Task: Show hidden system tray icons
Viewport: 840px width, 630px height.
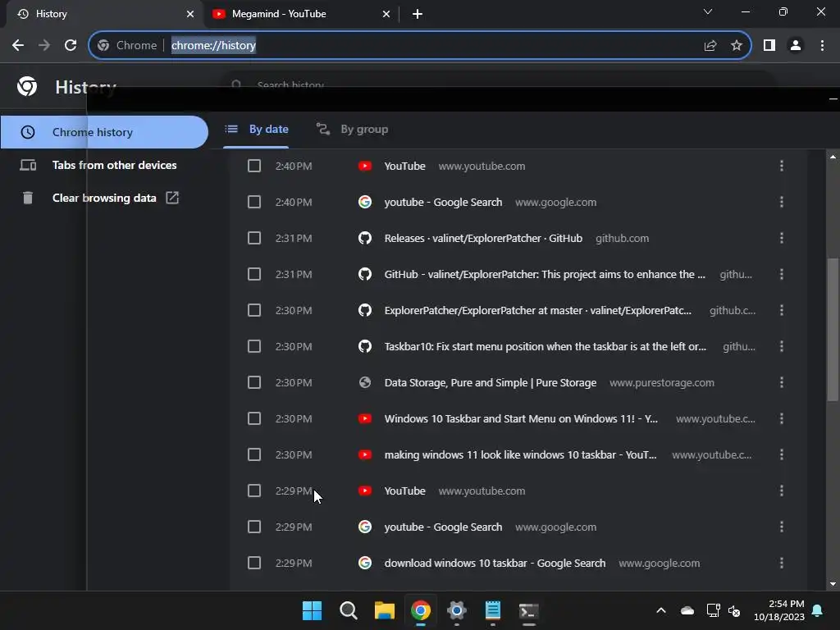Action: 661,610
